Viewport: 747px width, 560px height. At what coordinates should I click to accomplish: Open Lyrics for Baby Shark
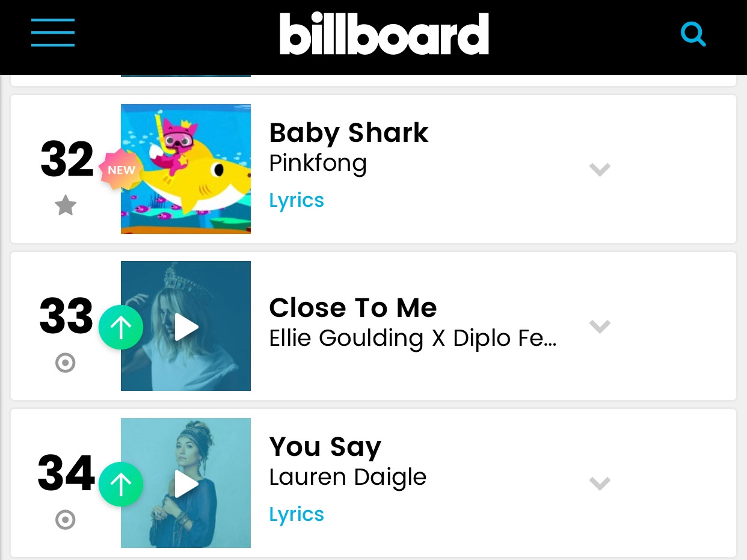tap(297, 200)
